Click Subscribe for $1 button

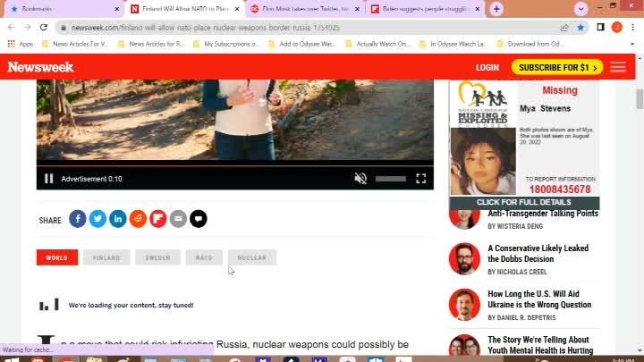(557, 67)
